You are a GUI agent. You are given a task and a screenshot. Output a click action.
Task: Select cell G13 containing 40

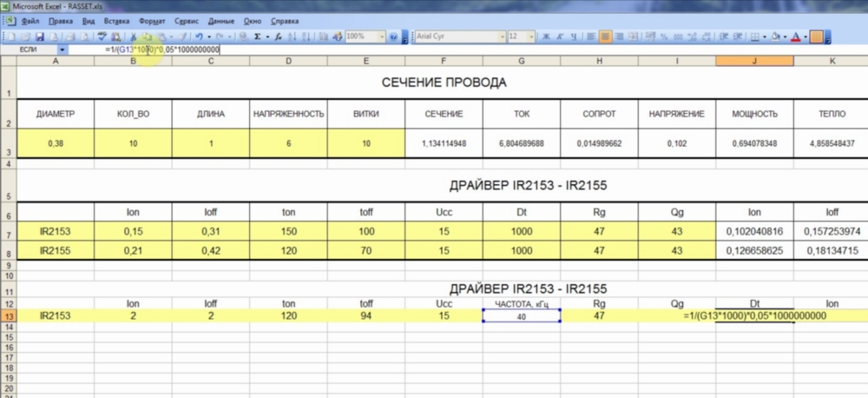click(522, 316)
